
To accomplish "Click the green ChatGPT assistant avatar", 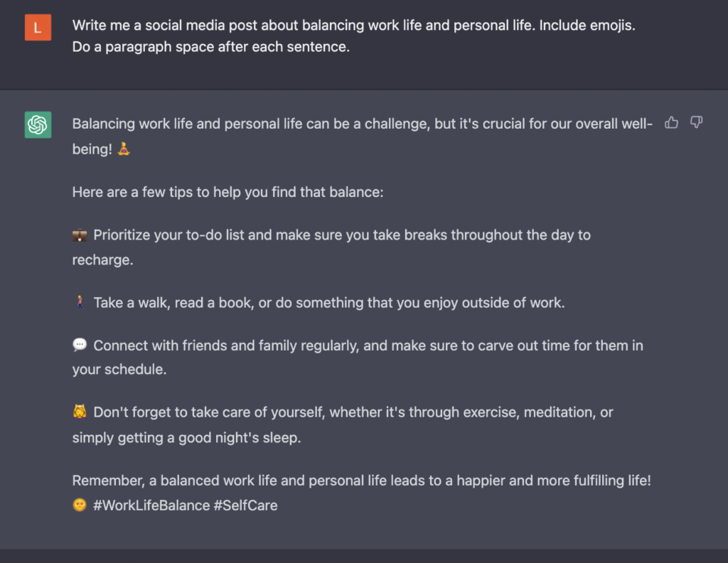I will point(38,124).
